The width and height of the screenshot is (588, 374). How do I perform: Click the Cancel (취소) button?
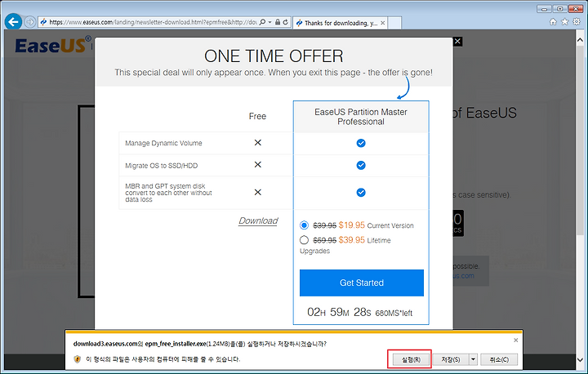click(499, 359)
